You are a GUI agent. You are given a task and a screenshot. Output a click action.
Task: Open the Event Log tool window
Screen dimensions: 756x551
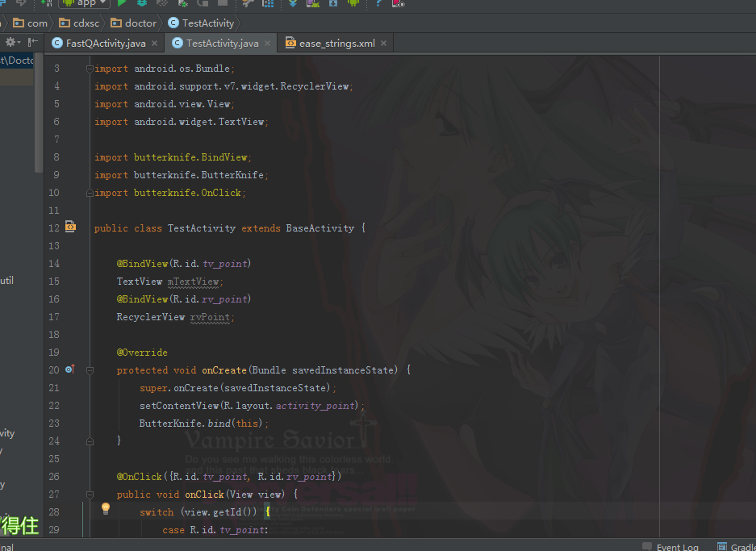670,547
